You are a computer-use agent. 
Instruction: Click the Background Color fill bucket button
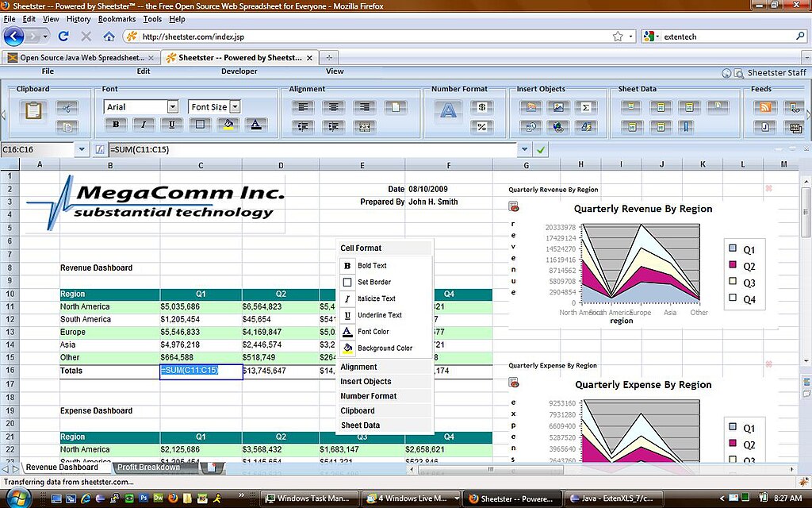point(228,125)
